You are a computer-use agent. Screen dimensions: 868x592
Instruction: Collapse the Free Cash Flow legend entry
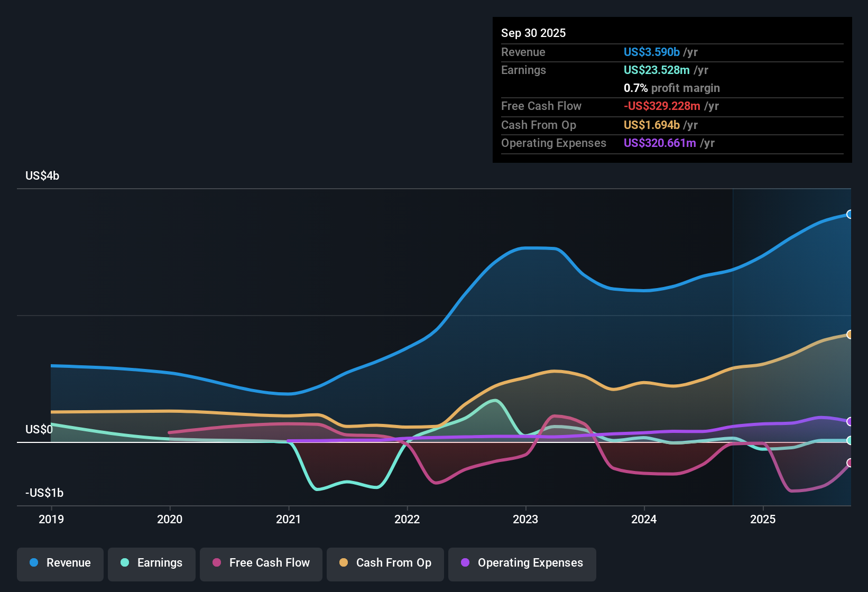pyautogui.click(x=261, y=563)
